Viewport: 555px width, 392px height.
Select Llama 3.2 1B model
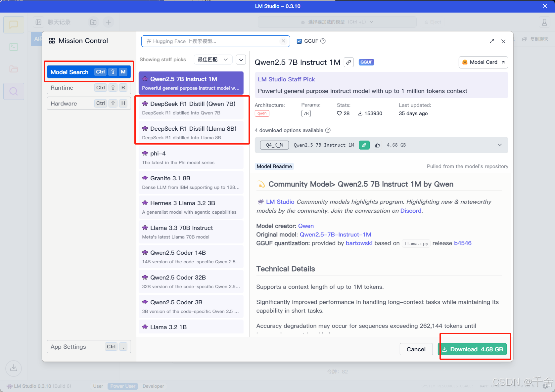click(x=191, y=327)
